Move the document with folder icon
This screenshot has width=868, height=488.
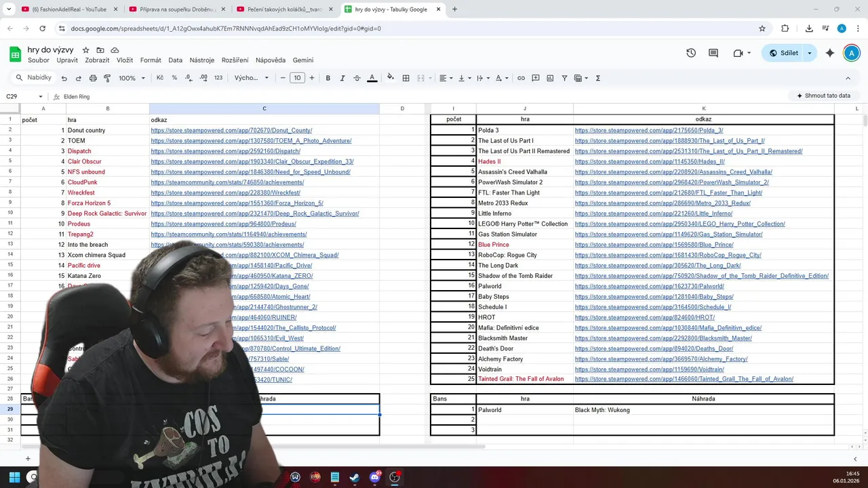100,50
